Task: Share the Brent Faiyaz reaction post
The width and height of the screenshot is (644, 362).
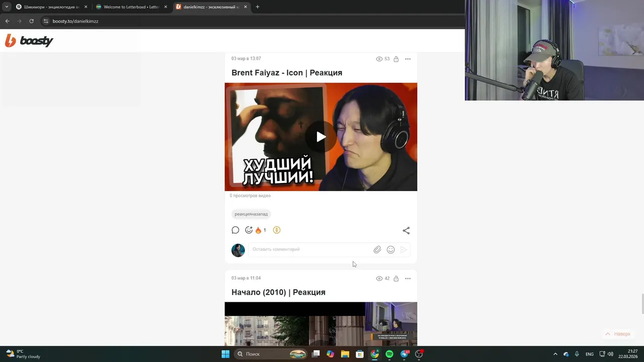Action: point(406,231)
